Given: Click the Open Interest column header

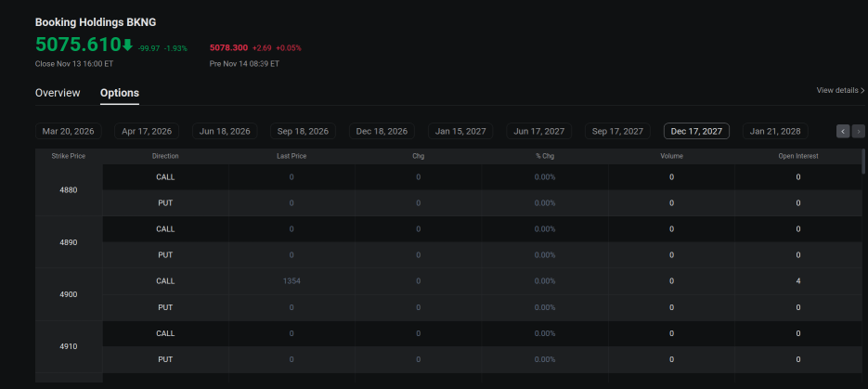Looking at the screenshot, I should click(x=797, y=156).
